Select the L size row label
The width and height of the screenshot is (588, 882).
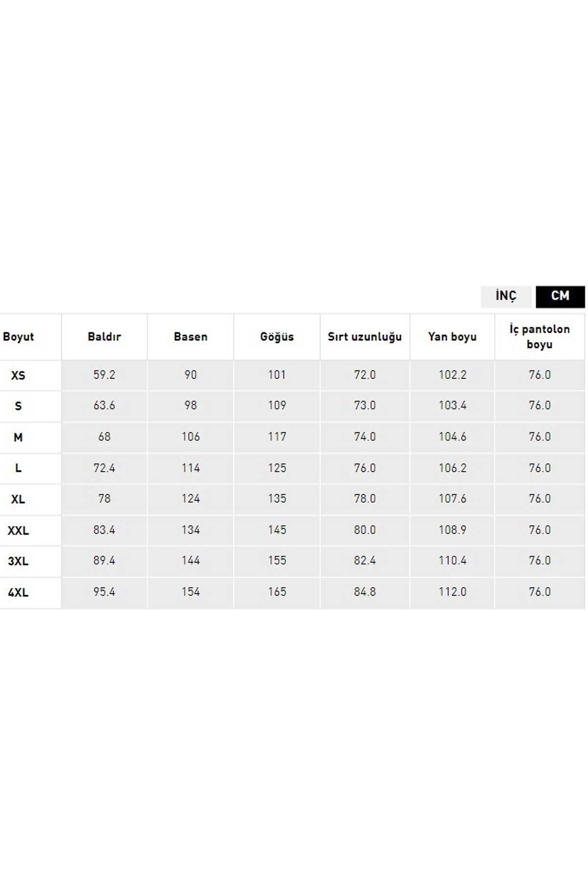pyautogui.click(x=18, y=468)
